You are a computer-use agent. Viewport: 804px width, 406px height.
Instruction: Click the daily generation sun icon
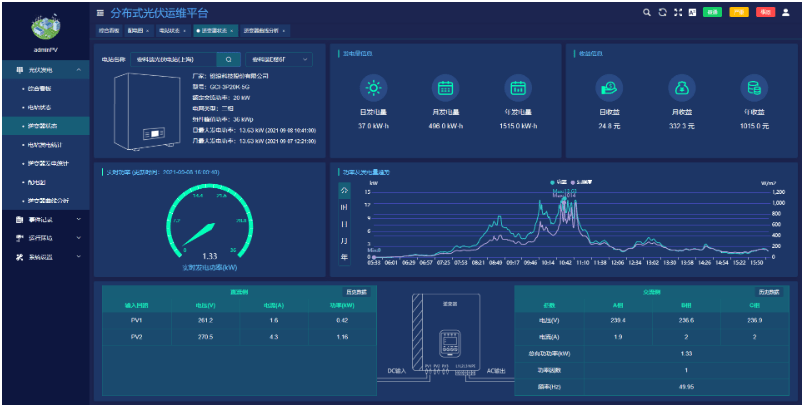[x=372, y=88]
